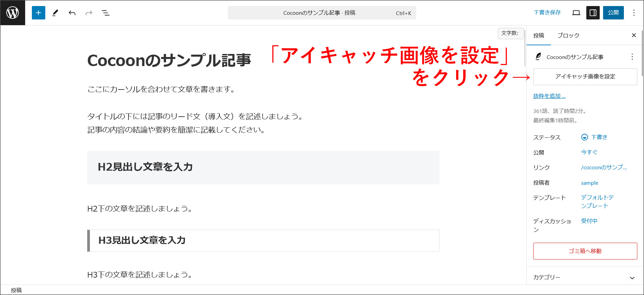Click the lead paragraph タイトルの下には記事のリード文
Viewport: 644px width, 295px height.
coord(196,123)
